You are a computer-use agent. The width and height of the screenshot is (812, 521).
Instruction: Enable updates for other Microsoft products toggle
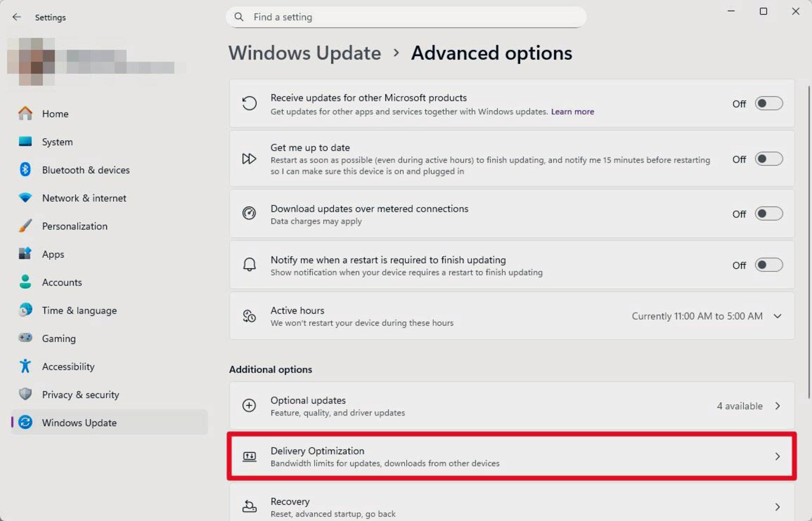tap(768, 104)
